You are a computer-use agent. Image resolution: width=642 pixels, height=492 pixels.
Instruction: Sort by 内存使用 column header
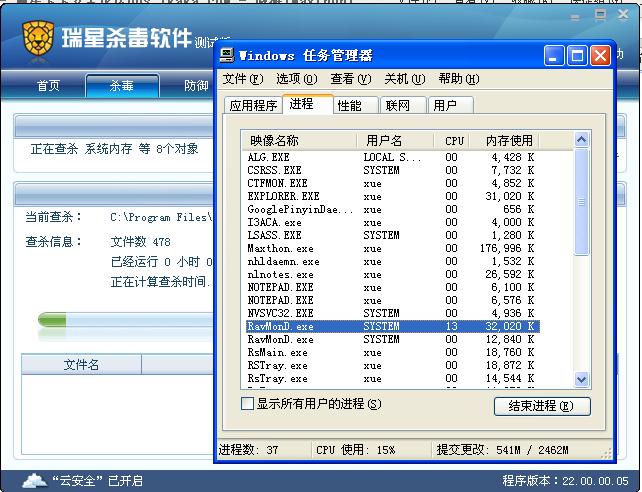click(504, 141)
